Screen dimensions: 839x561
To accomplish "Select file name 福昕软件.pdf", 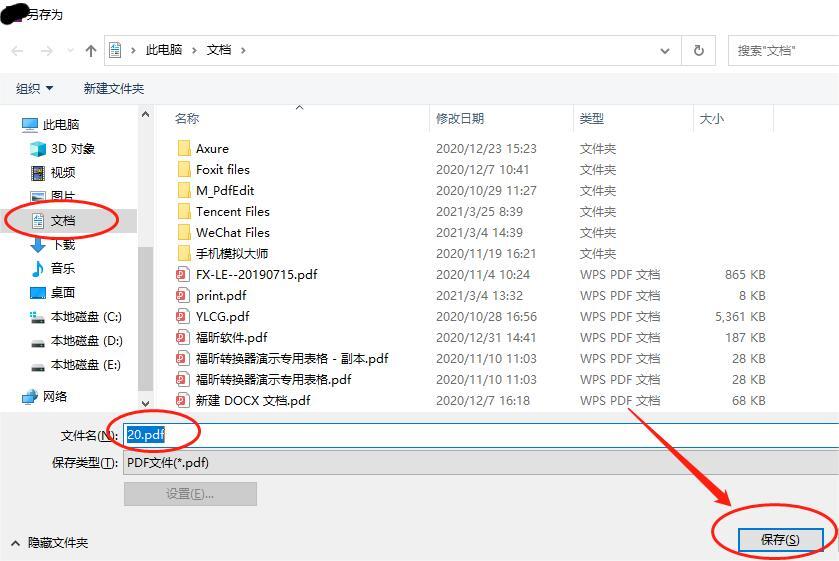I will (231, 337).
